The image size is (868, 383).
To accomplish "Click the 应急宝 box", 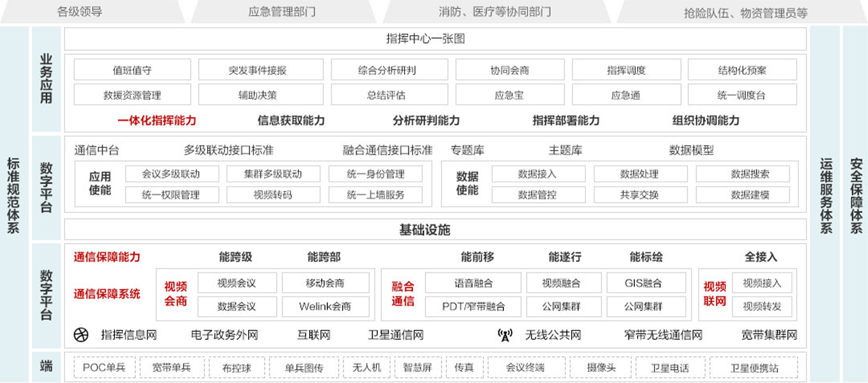I will coord(510,95).
